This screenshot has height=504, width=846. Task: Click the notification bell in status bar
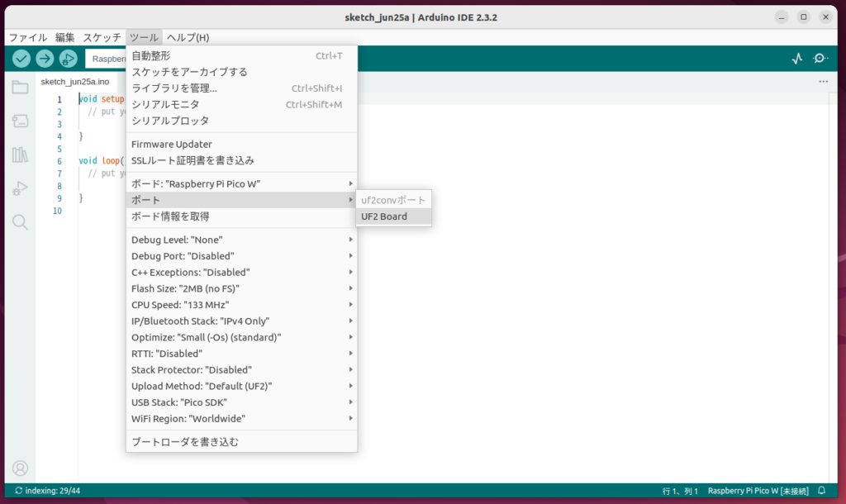(821, 491)
